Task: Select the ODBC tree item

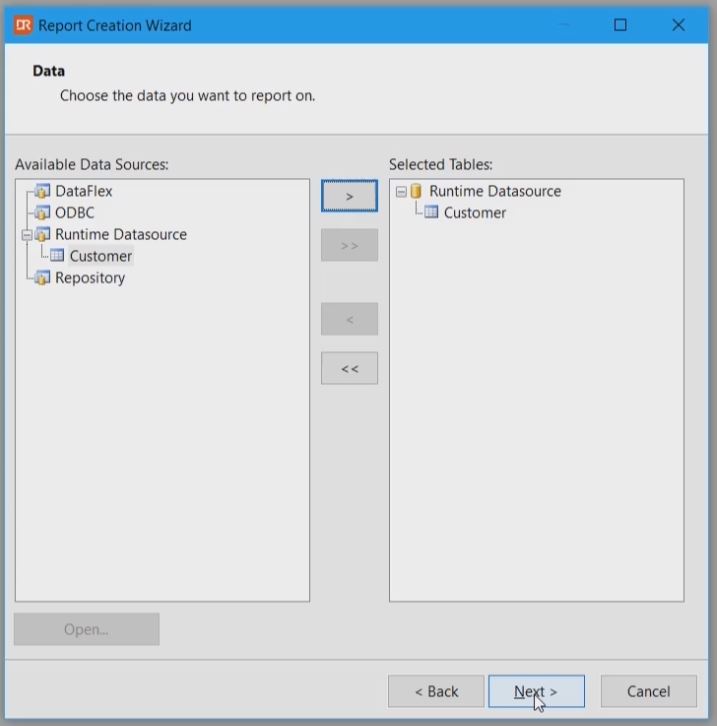Action: (x=74, y=213)
